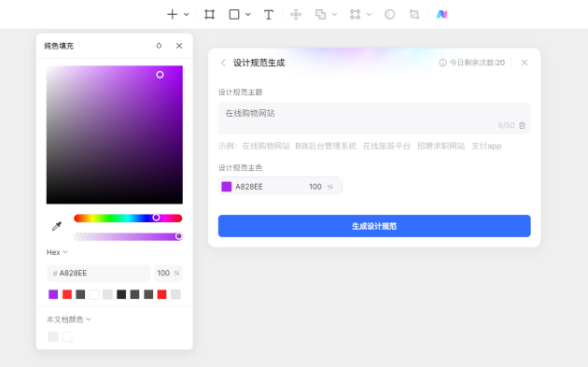Click the plus insert tool icon
The width and height of the screenshot is (588, 367).
[x=172, y=15]
